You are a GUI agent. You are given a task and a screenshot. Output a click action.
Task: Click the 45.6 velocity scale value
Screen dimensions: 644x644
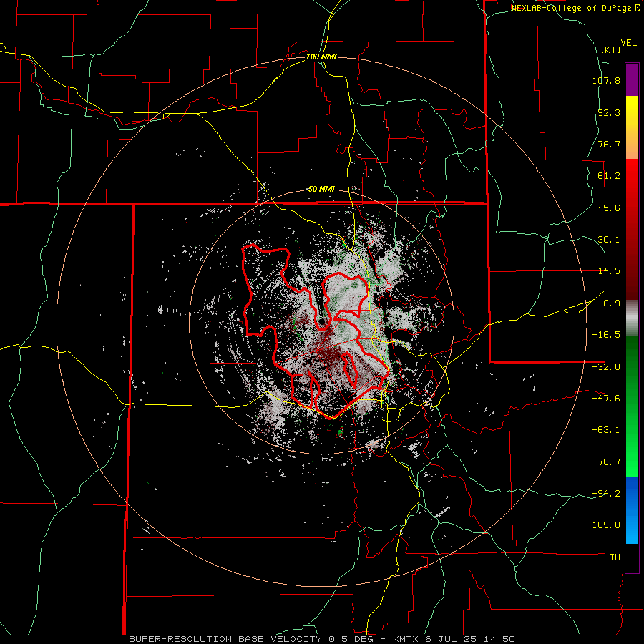click(x=609, y=208)
